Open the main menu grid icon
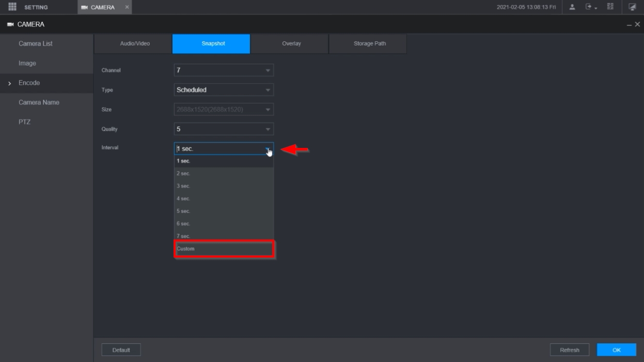The height and width of the screenshot is (362, 644). (x=12, y=7)
